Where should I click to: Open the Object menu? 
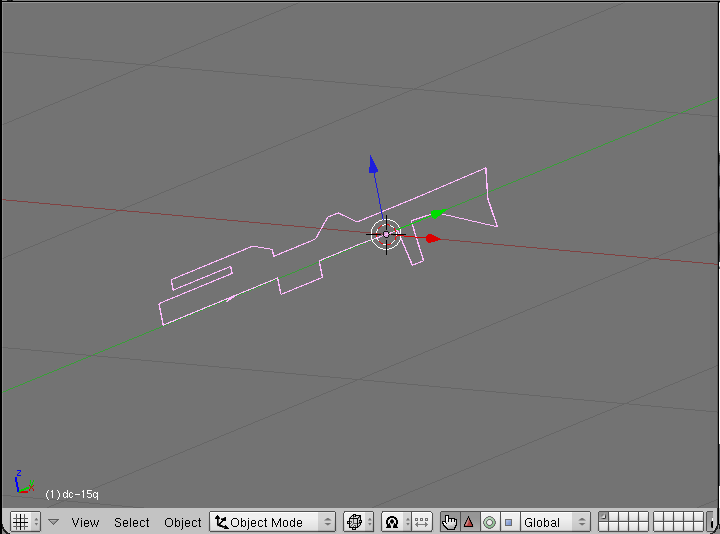[182, 523]
